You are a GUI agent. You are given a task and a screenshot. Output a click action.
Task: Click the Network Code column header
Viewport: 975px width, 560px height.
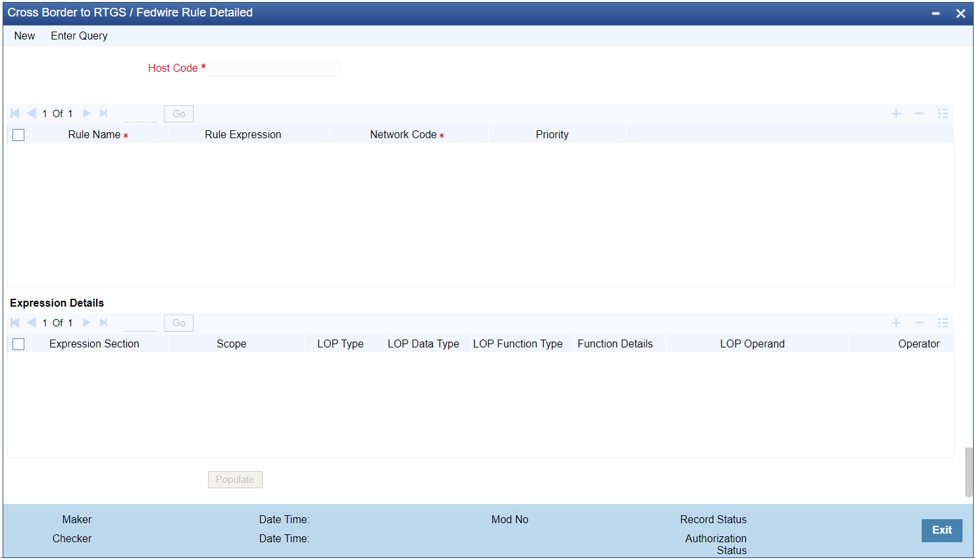[x=407, y=134]
